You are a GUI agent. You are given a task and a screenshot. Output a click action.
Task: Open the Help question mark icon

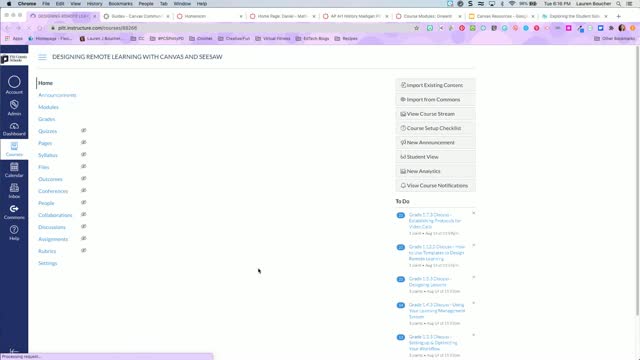pos(14,230)
